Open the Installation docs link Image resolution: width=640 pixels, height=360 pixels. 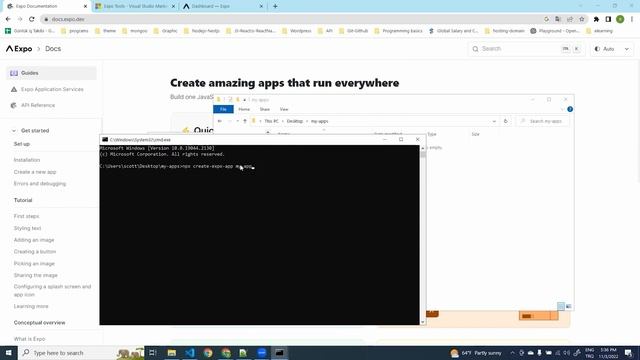[27, 160]
